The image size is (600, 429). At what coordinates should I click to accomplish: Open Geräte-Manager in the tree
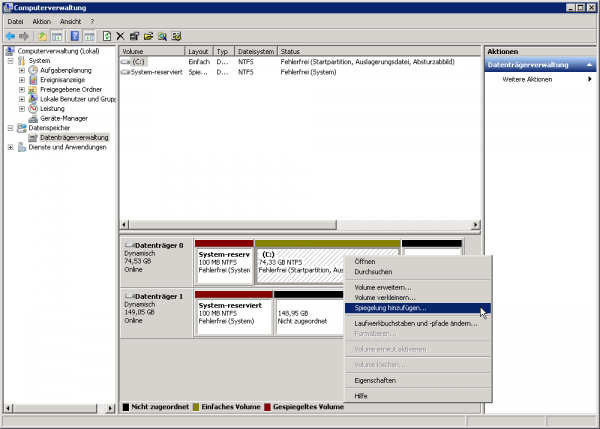pyautogui.click(x=63, y=118)
